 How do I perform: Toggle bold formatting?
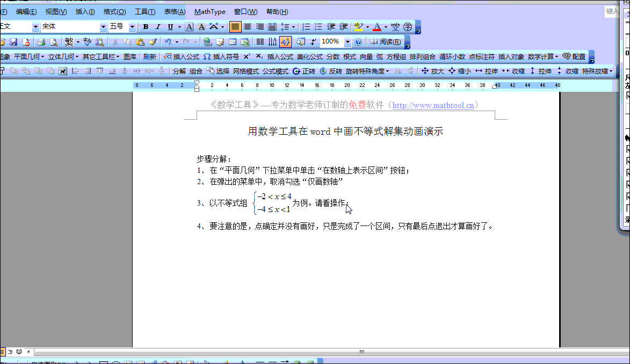point(146,27)
